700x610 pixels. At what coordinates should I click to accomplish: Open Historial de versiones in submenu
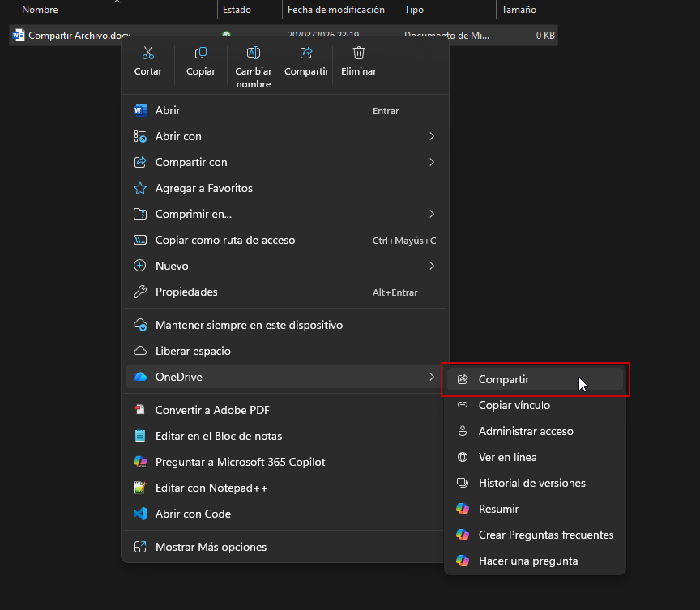(x=531, y=483)
